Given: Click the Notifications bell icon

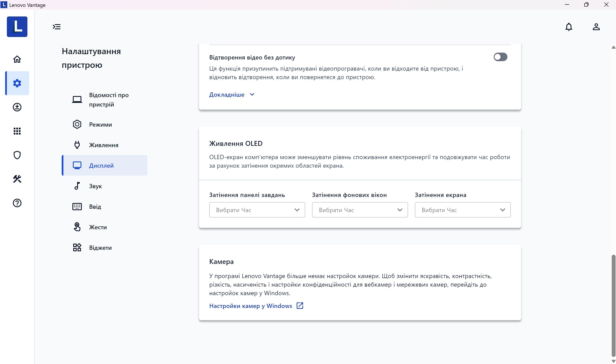Looking at the screenshot, I should [569, 27].
